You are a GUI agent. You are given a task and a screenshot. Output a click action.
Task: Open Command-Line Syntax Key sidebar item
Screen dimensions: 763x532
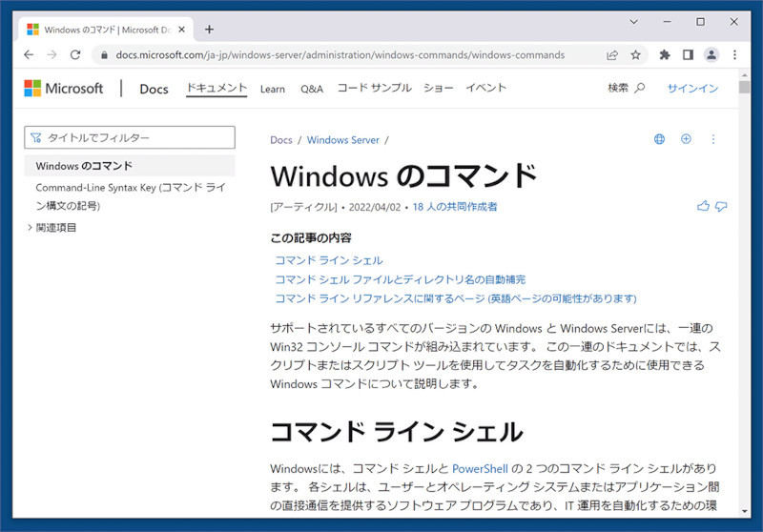131,196
